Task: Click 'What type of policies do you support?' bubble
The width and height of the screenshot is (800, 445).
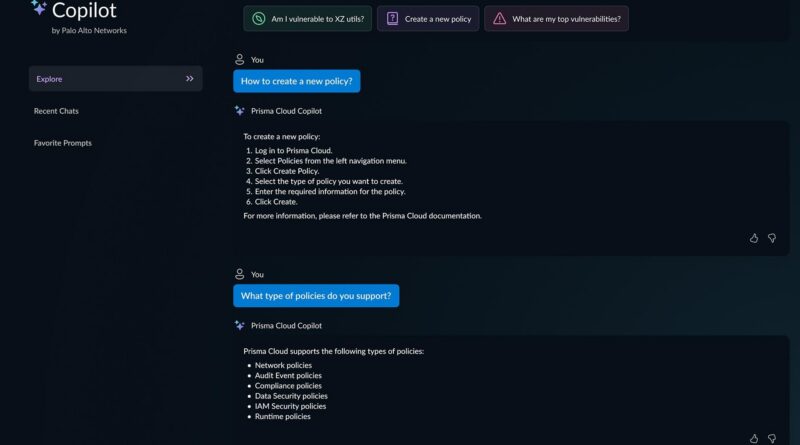Action: tap(316, 296)
